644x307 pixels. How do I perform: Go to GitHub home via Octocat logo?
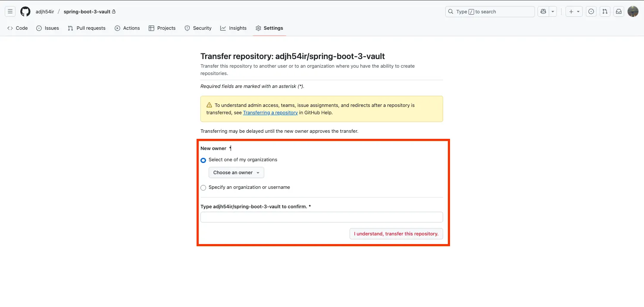coord(25,12)
